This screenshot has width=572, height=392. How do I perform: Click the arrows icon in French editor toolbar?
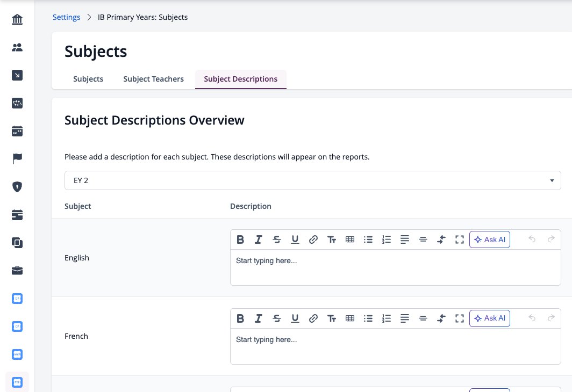pyautogui.click(x=441, y=318)
